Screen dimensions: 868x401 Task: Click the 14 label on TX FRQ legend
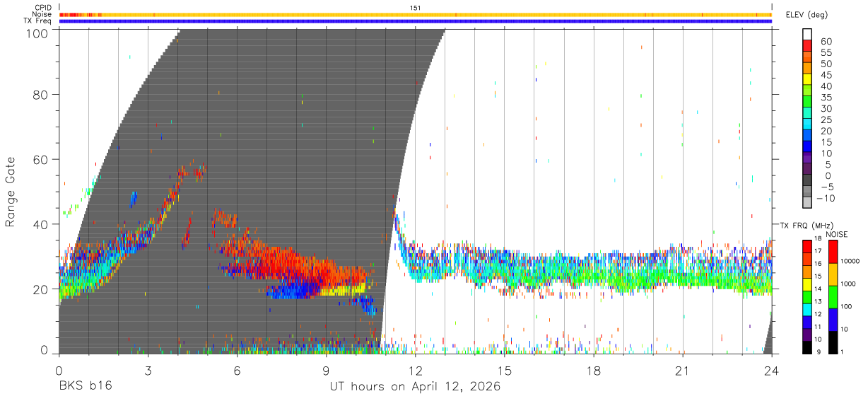click(x=818, y=290)
